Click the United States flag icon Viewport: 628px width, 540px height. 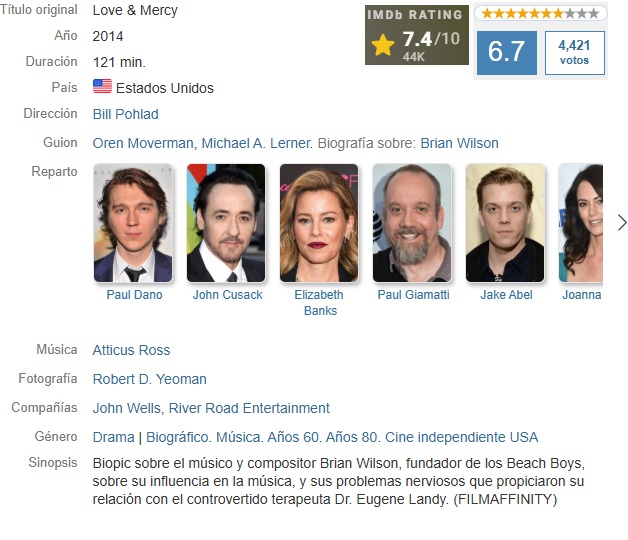coord(102,87)
